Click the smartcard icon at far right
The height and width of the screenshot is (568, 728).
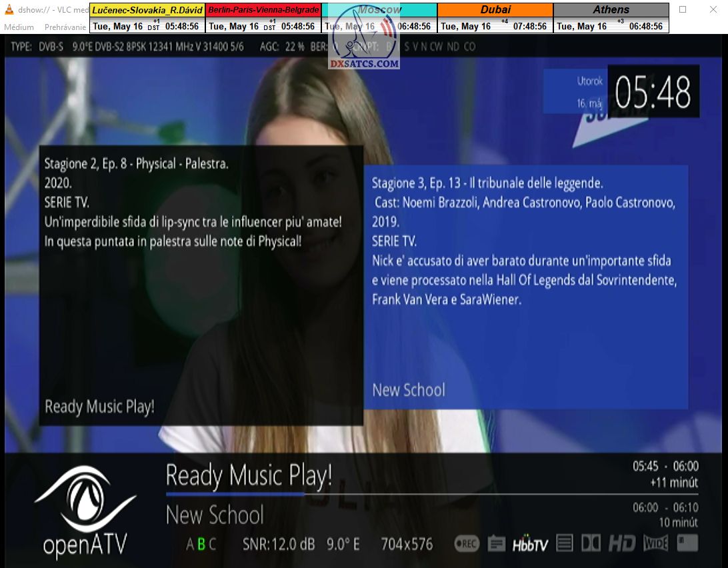point(687,544)
